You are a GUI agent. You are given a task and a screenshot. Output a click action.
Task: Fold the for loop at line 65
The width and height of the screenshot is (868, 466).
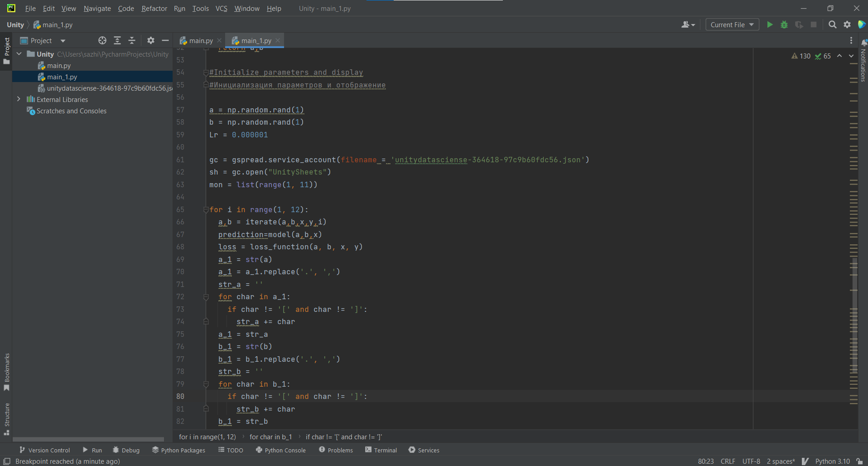206,209
